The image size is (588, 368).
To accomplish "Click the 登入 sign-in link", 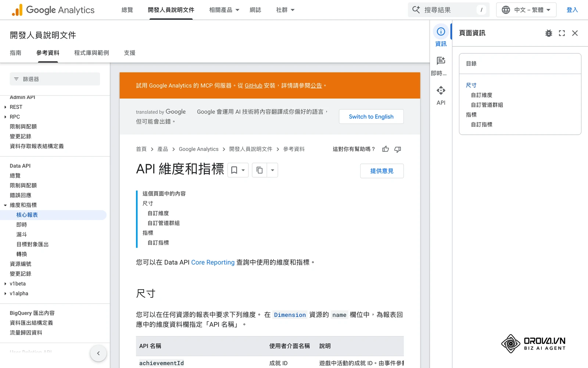I will pos(572,10).
